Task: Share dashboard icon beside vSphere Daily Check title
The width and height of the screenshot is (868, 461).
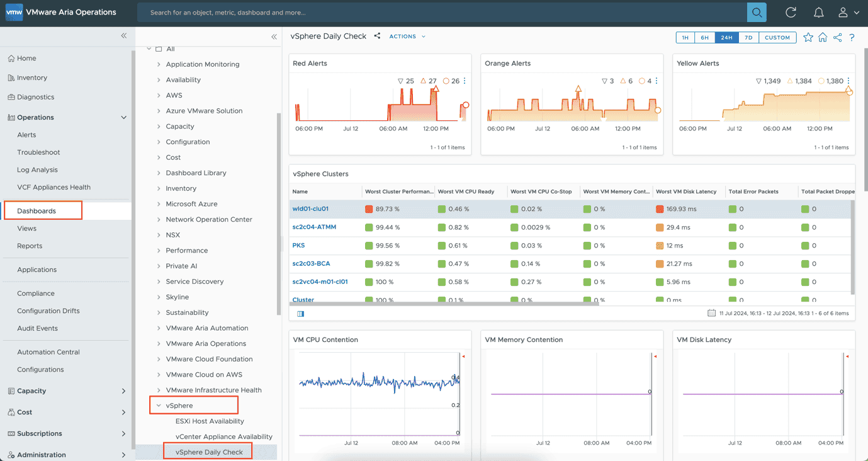Action: [377, 37]
